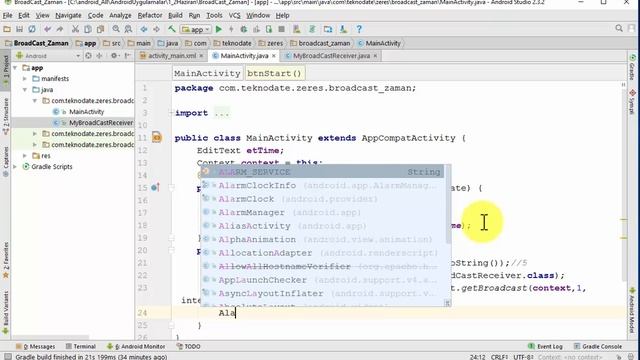This screenshot has width=640, height=360.
Task: Click the override gutter icon on line 15
Action: (155, 188)
